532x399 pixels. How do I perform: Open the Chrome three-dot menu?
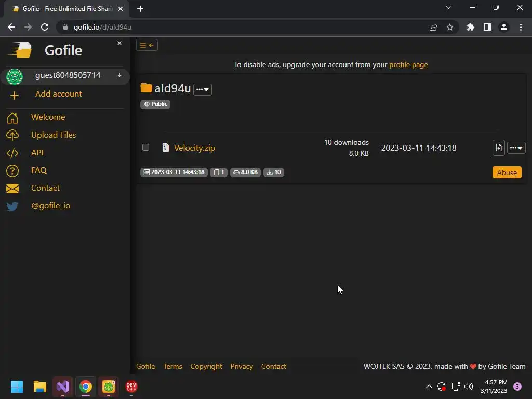(x=521, y=27)
